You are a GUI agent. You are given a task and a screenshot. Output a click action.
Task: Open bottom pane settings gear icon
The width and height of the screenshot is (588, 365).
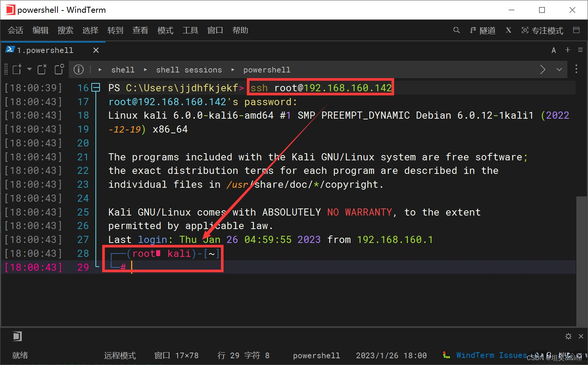click(568, 336)
